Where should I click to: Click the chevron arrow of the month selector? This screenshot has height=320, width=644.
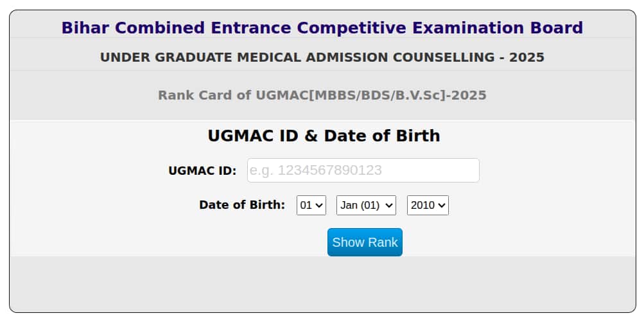click(390, 206)
